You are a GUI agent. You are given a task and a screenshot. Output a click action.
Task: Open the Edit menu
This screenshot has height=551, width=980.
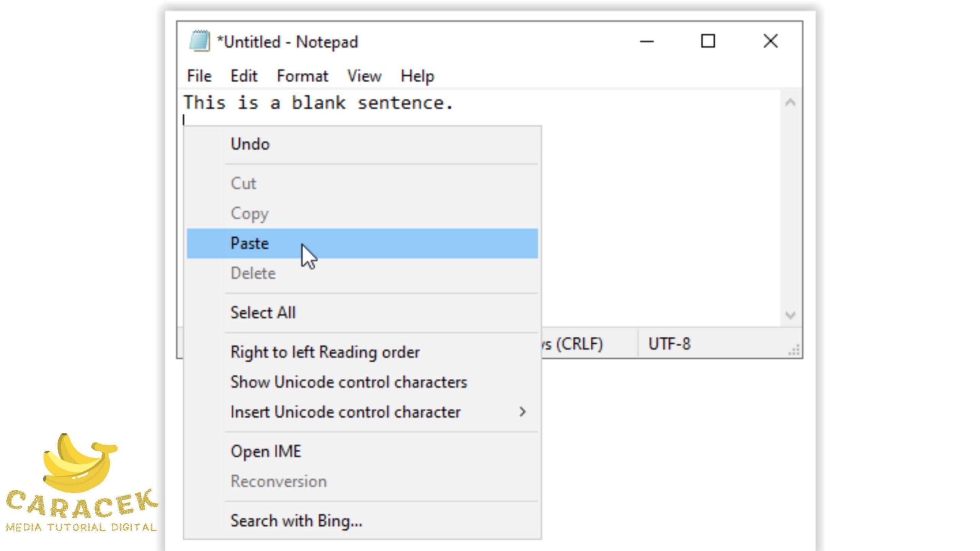(x=244, y=75)
